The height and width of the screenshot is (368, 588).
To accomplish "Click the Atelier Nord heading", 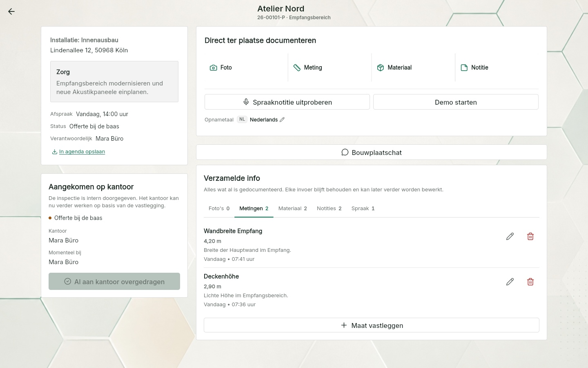I will pos(281,9).
